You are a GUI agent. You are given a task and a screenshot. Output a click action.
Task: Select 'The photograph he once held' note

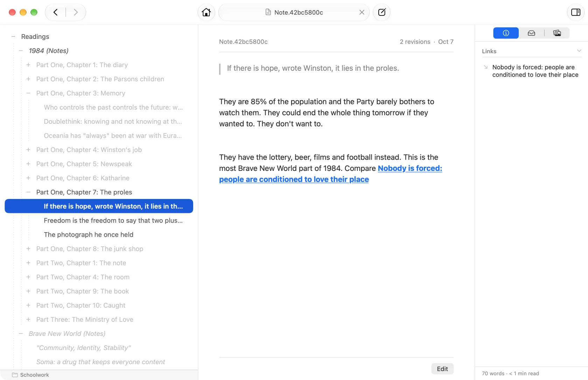(x=89, y=235)
